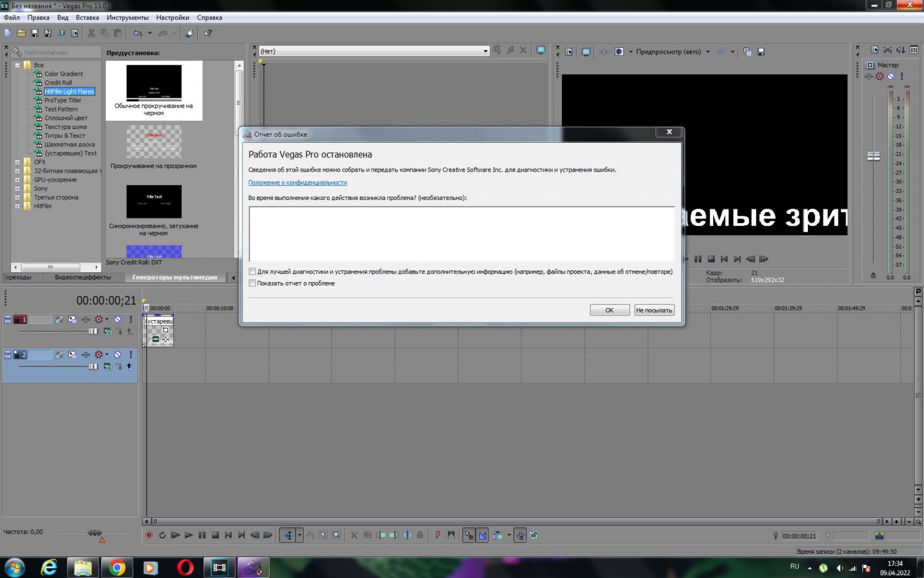Click the Save project toolbar icon

point(35,34)
